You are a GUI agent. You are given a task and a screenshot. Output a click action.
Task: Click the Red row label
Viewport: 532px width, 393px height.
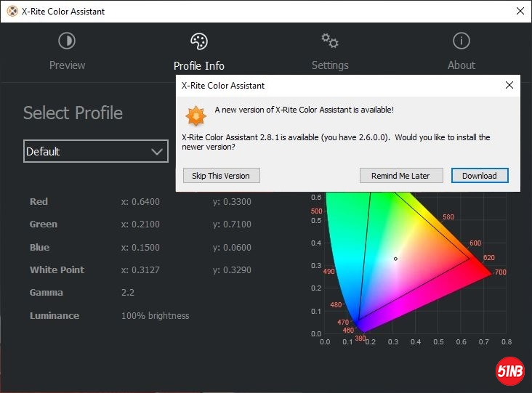pos(39,201)
